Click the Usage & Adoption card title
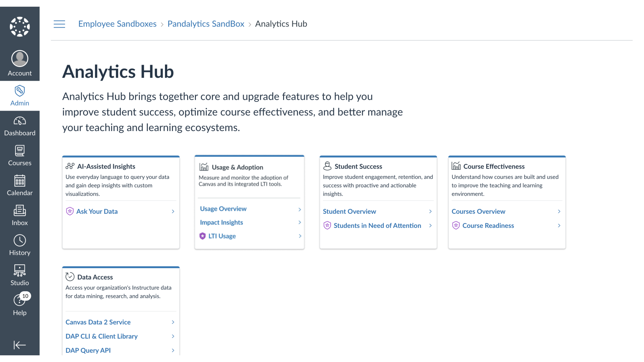 (237, 167)
